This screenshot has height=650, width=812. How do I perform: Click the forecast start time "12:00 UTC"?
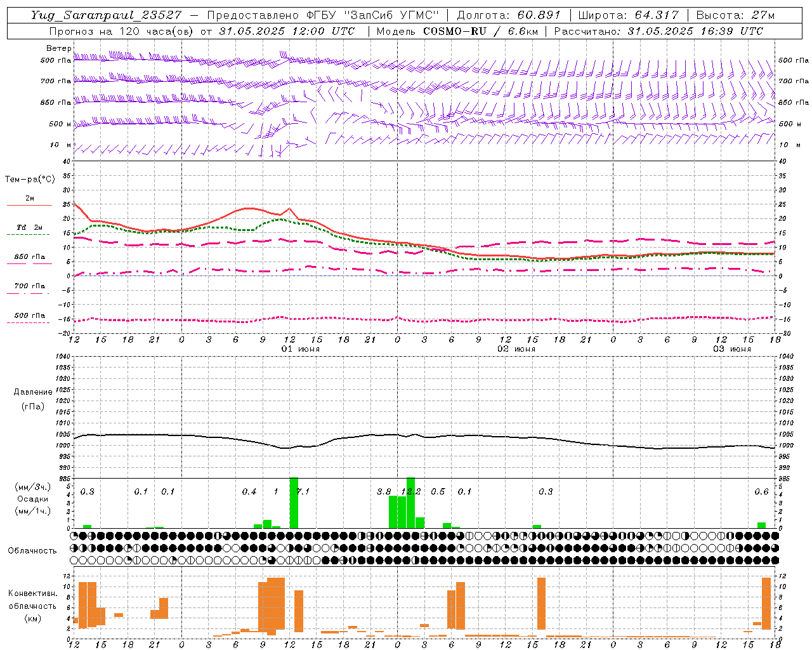(x=318, y=31)
